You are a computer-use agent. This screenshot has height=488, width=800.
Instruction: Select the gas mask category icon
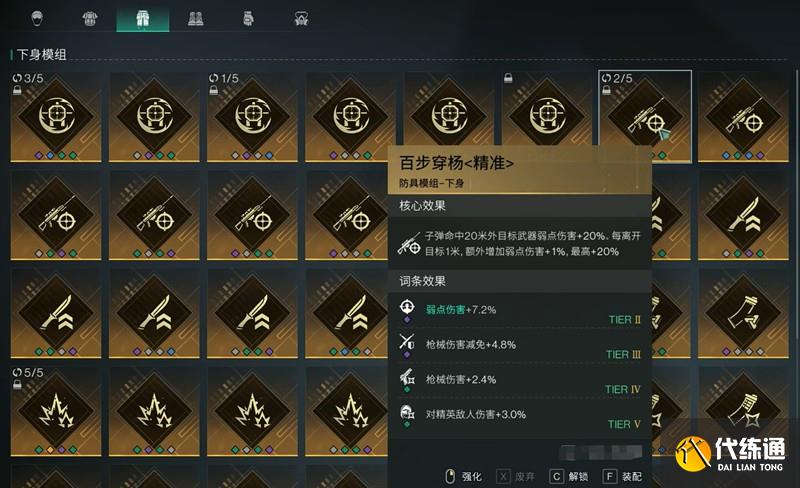[301, 19]
